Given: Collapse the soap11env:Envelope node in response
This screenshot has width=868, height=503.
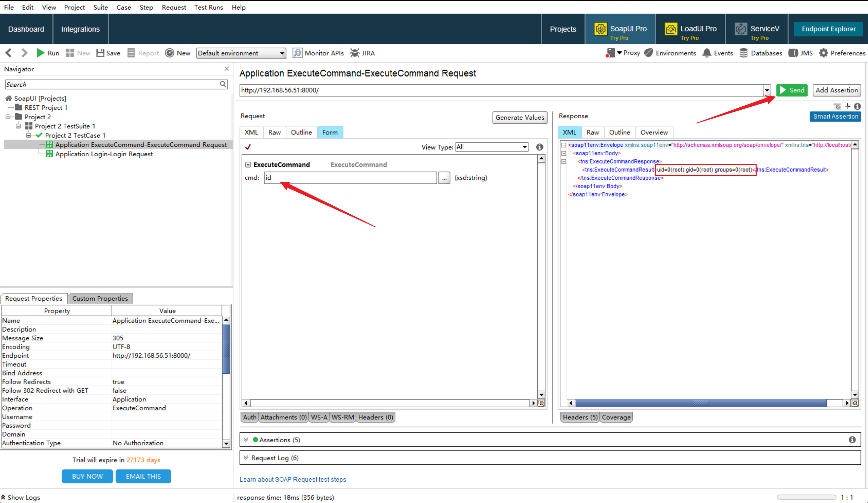Looking at the screenshot, I should [x=563, y=145].
